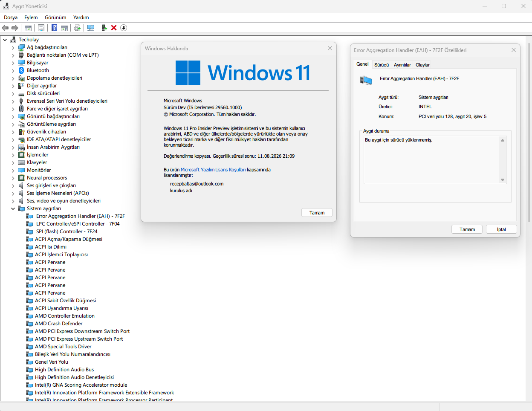Viewport: 532px width, 411px height.
Task: Click the Update device driver gear icon
Action: (x=77, y=28)
